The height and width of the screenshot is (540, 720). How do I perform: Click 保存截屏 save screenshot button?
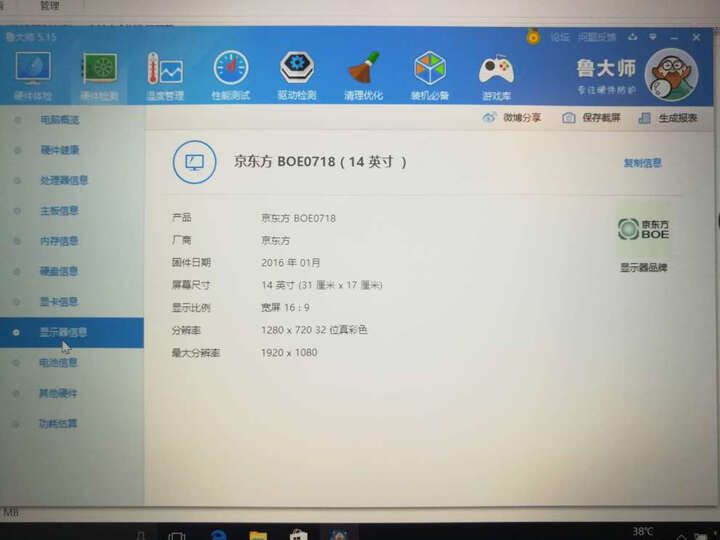pos(591,118)
